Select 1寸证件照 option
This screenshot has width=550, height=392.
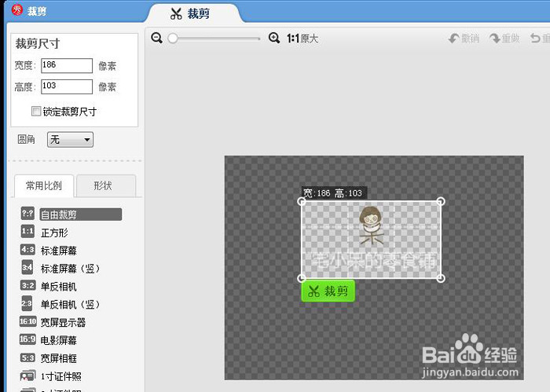(61, 376)
